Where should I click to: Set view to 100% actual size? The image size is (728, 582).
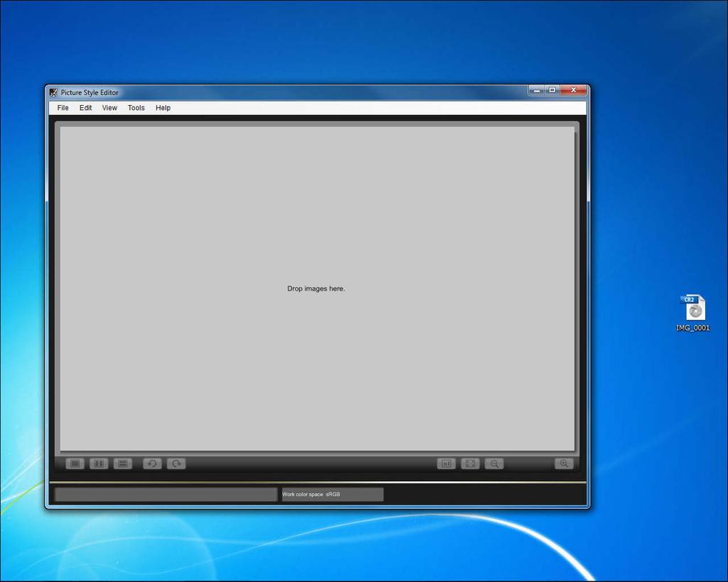click(446, 463)
